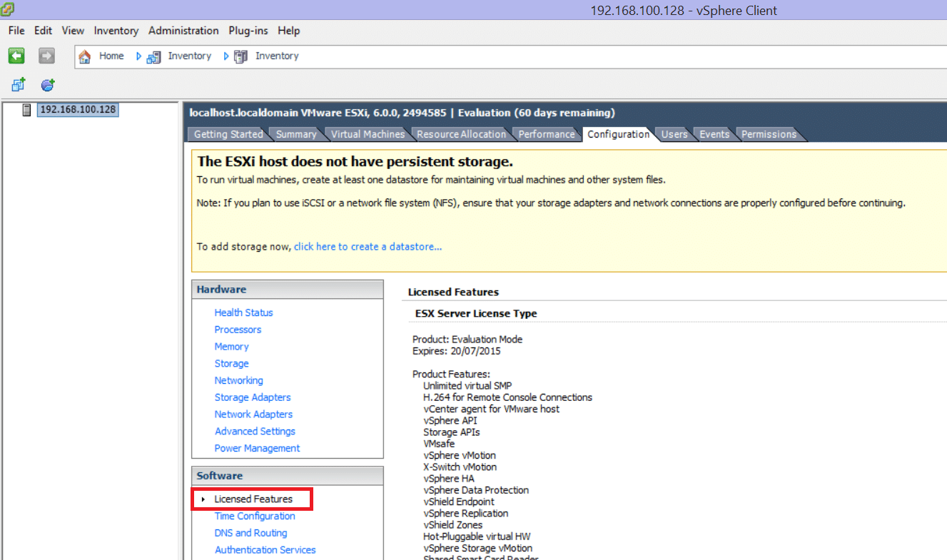Open the DNS and Routing link

pyautogui.click(x=250, y=533)
